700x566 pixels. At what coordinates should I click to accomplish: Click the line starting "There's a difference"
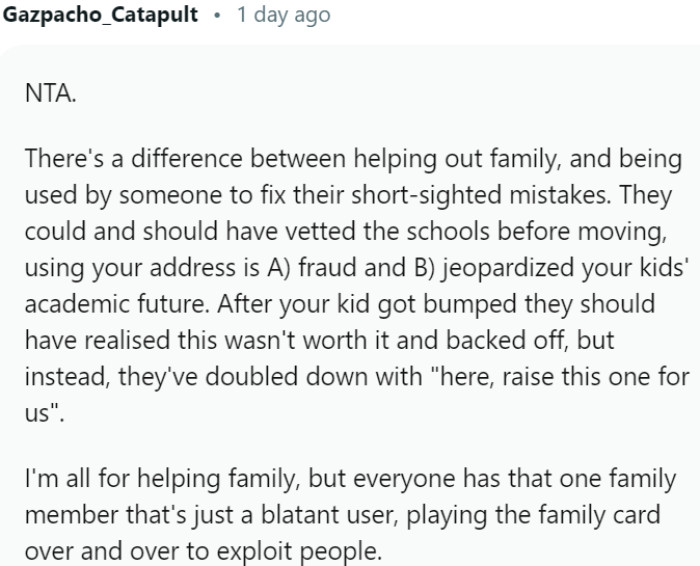tap(353, 159)
